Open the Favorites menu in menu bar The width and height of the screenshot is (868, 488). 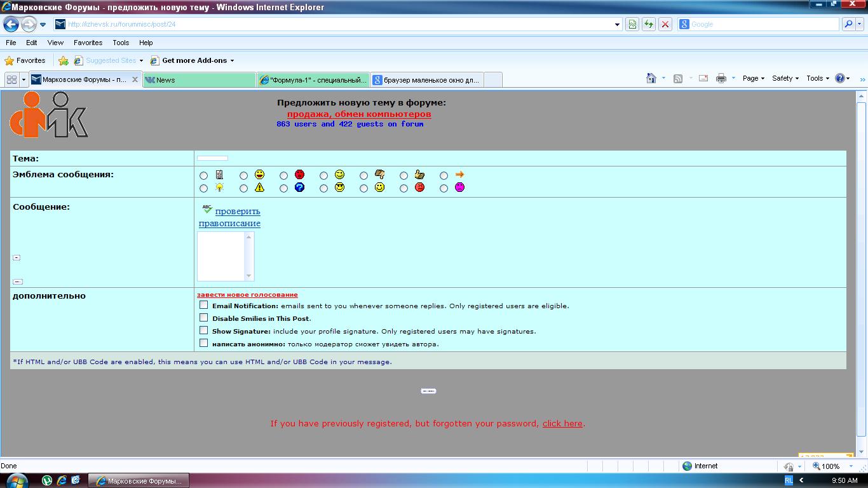click(88, 43)
